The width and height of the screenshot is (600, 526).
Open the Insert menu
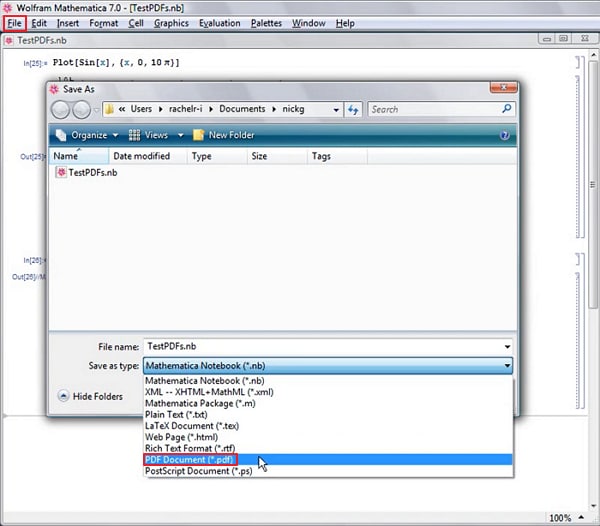68,23
